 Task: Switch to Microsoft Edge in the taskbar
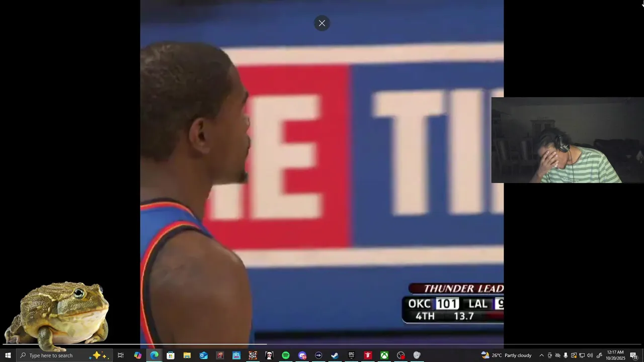[x=154, y=355]
